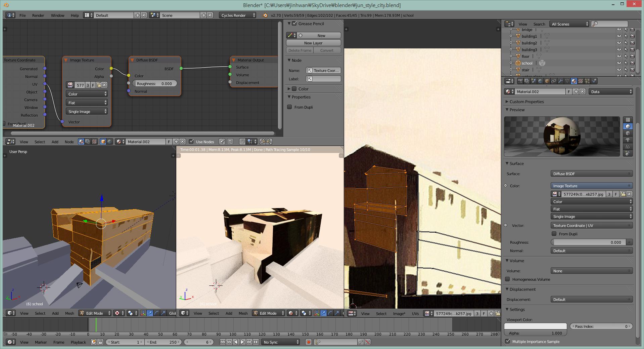644x349 pixels.
Task: Open the Modifiers tab (wrench icon)
Action: pos(560,81)
